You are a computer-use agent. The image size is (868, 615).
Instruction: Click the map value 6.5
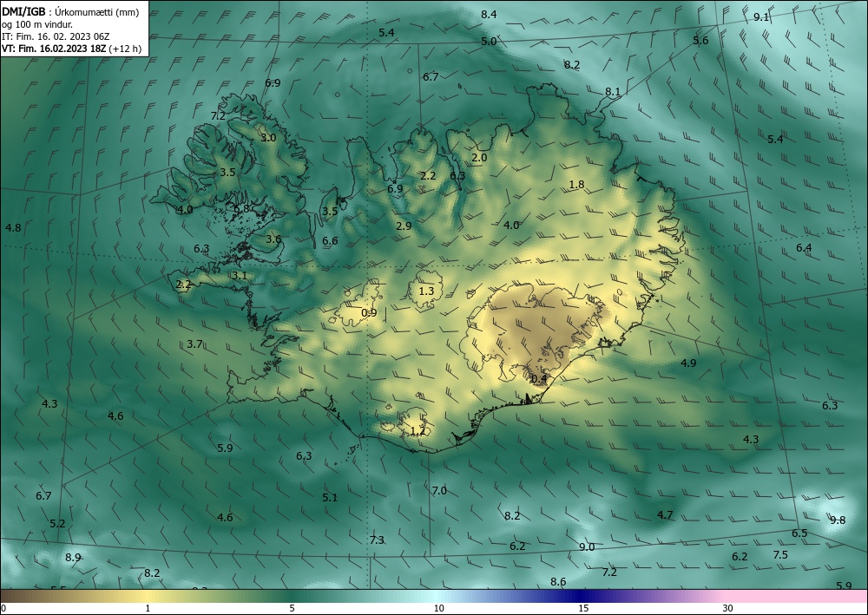[799, 533]
